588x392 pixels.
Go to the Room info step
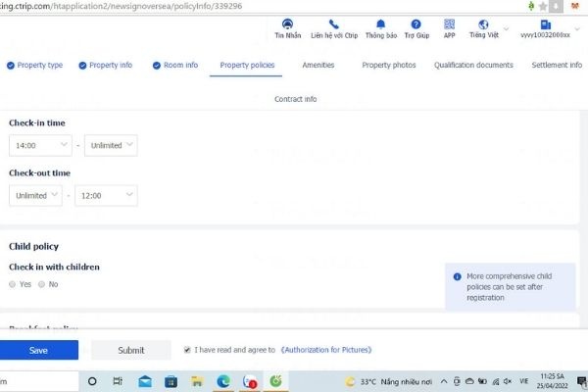pyautogui.click(x=175, y=66)
